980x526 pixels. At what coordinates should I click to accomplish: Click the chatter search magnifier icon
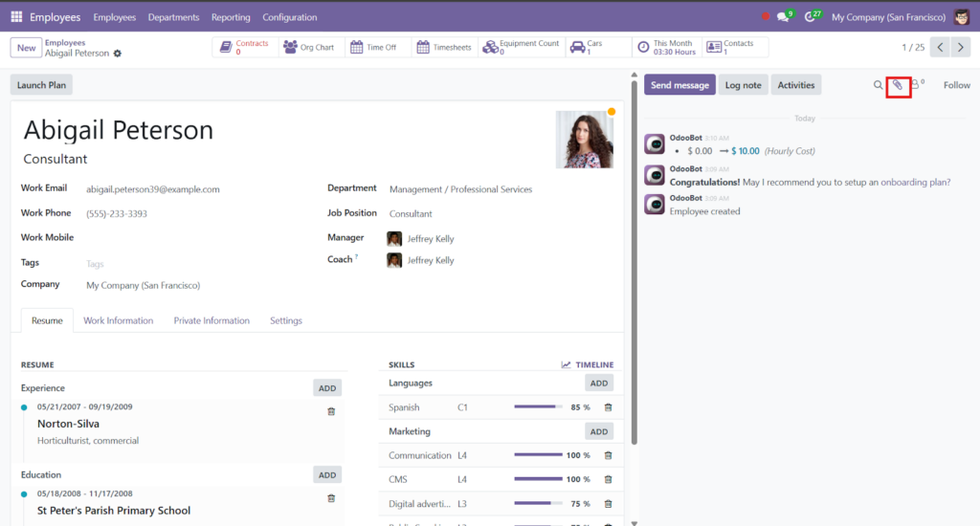[879, 85]
